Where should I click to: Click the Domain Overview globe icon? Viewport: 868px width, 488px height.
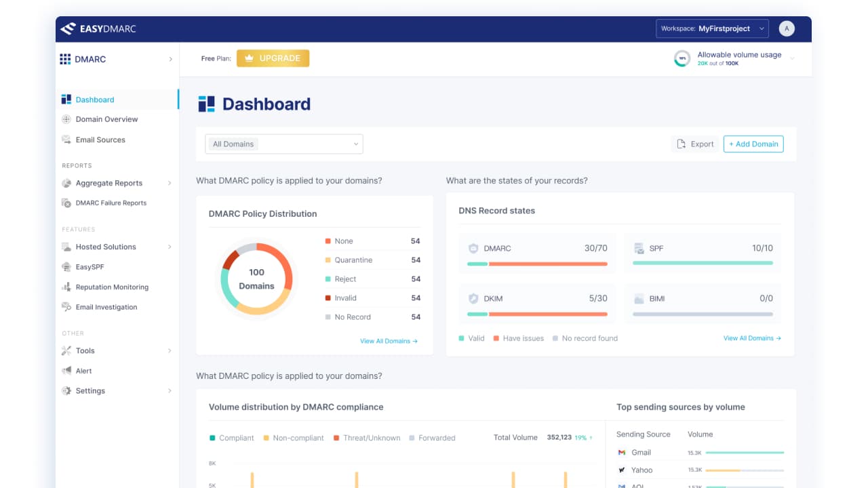(x=66, y=119)
